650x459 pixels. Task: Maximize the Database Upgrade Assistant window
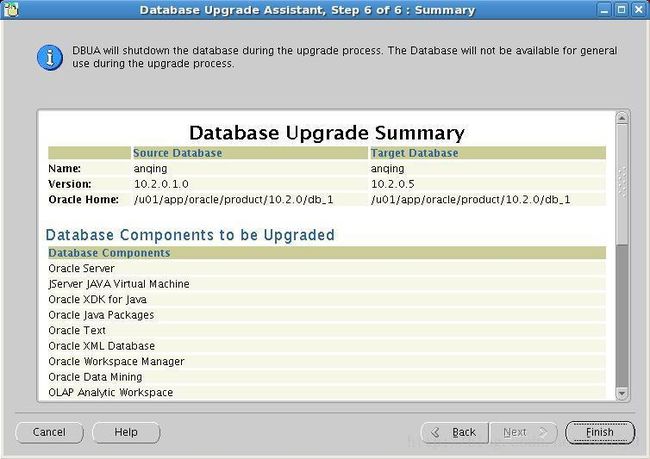point(621,10)
